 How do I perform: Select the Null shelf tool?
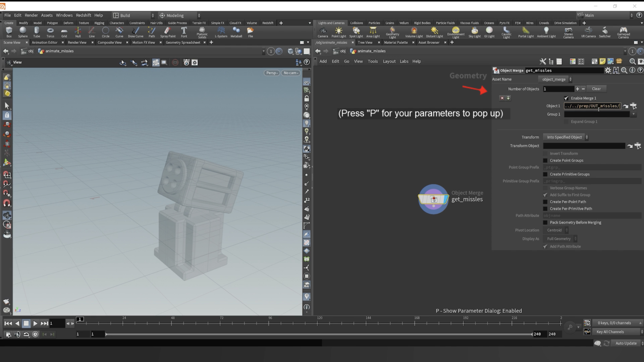pyautogui.click(x=78, y=32)
